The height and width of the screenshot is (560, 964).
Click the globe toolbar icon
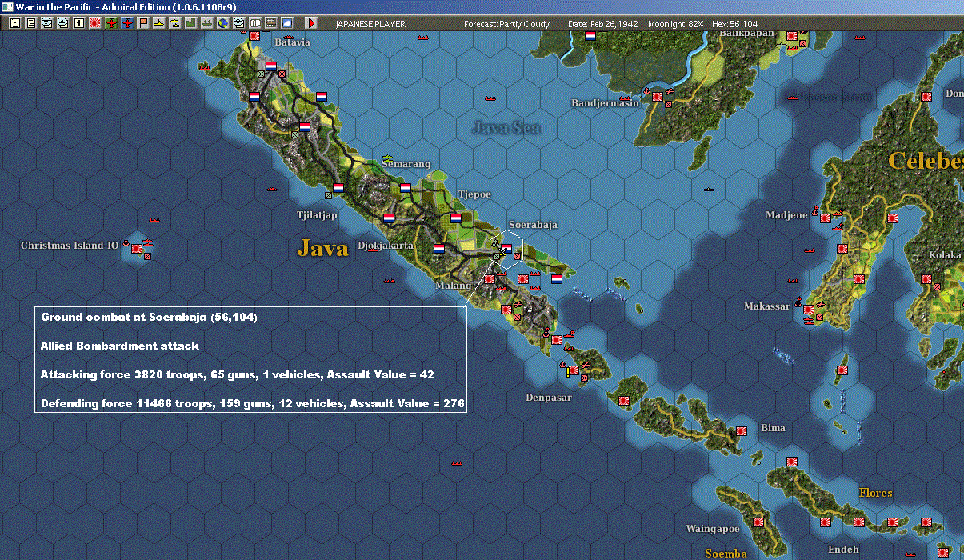[222, 23]
